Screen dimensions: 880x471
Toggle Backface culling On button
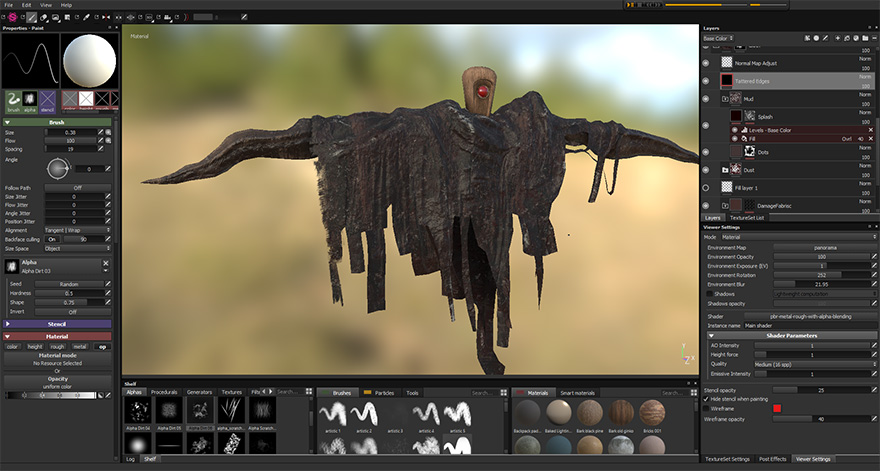(x=52, y=239)
